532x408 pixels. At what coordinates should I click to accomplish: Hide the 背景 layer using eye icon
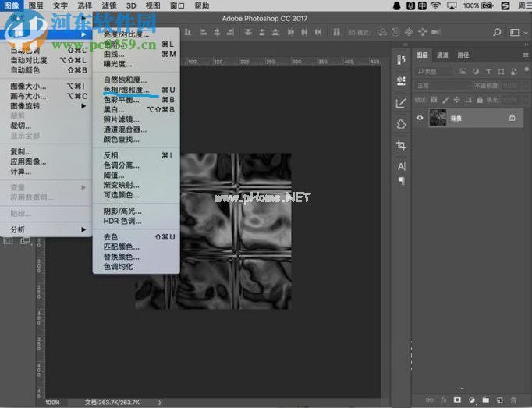(420, 118)
